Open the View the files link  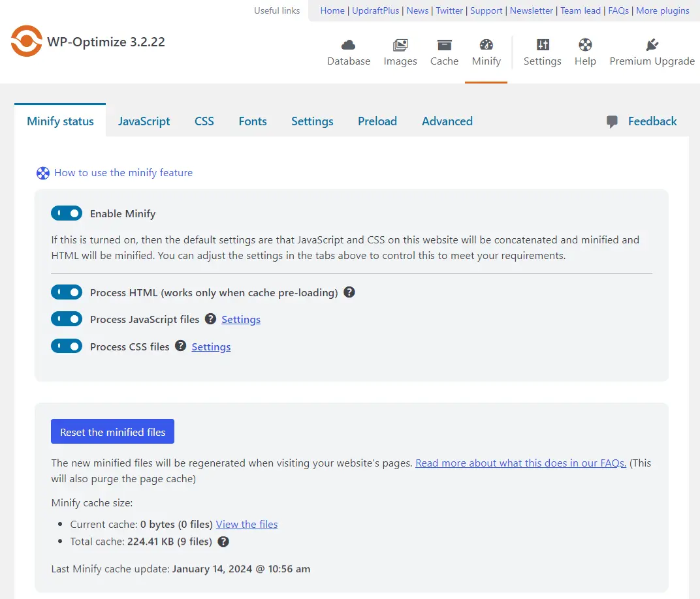tap(247, 525)
